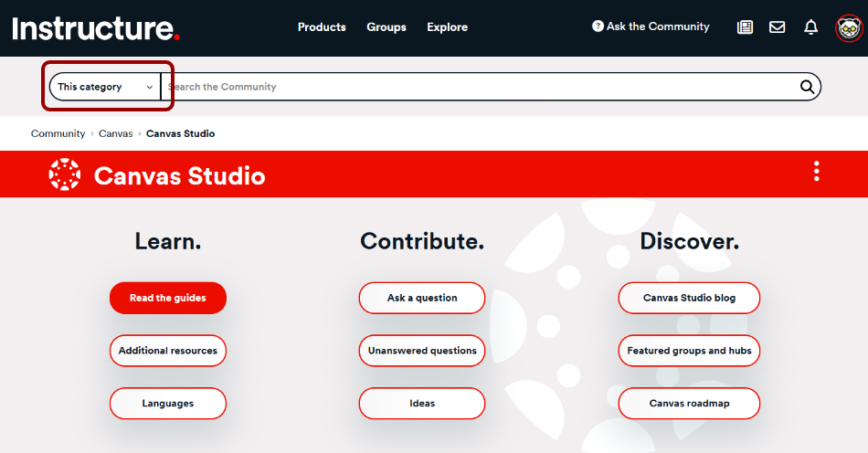
Task: Click the Search the Community input field
Action: click(x=479, y=87)
